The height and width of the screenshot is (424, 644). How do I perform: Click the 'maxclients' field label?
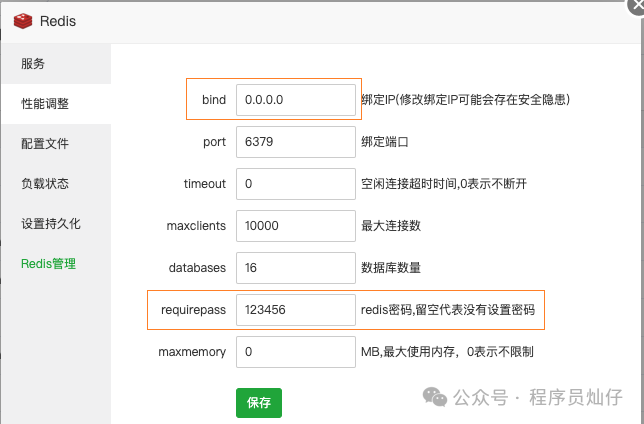point(196,226)
